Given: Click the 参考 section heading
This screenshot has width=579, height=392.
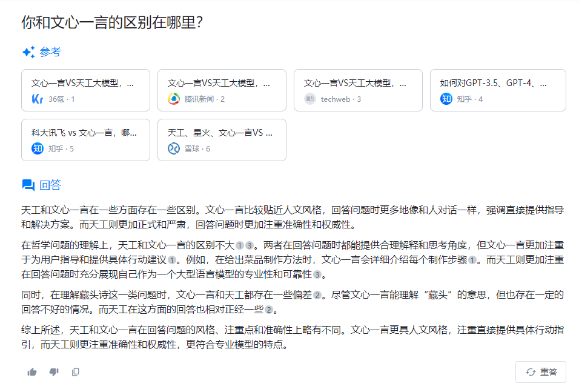Looking at the screenshot, I should 50,52.
